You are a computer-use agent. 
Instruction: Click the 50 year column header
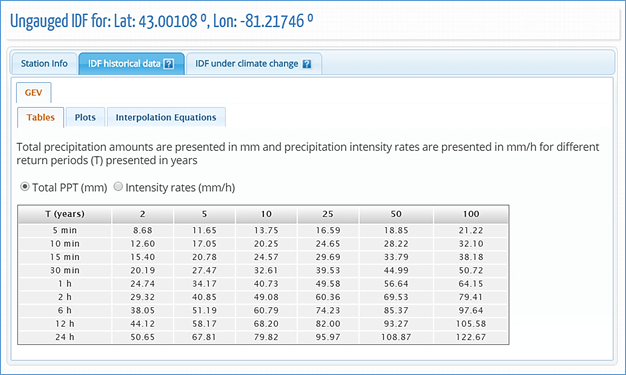pos(396,214)
